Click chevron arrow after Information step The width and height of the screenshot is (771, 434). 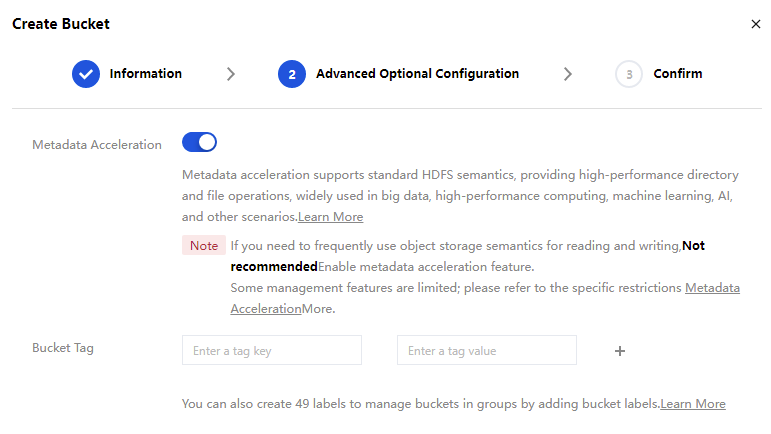pyautogui.click(x=231, y=74)
